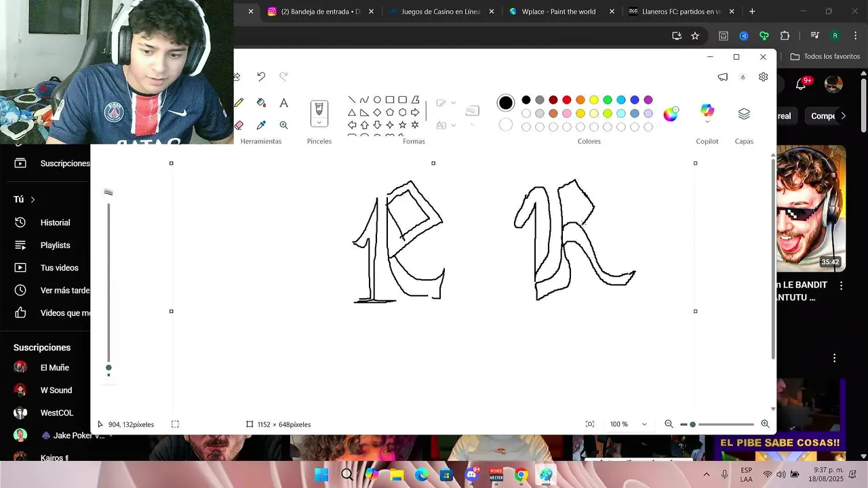Open the 35:42 video thumbnail
This screenshot has height=488, width=868.
[811, 207]
